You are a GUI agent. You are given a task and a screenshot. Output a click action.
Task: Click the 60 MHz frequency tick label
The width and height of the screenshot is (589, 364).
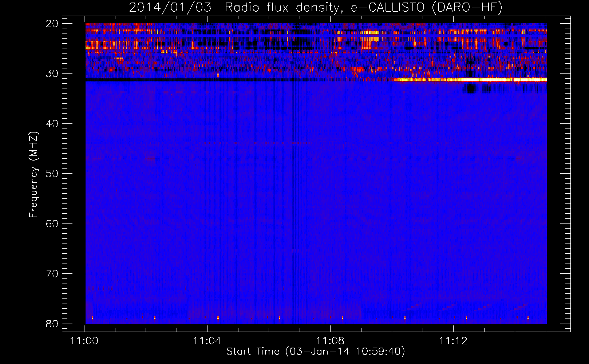coord(52,223)
